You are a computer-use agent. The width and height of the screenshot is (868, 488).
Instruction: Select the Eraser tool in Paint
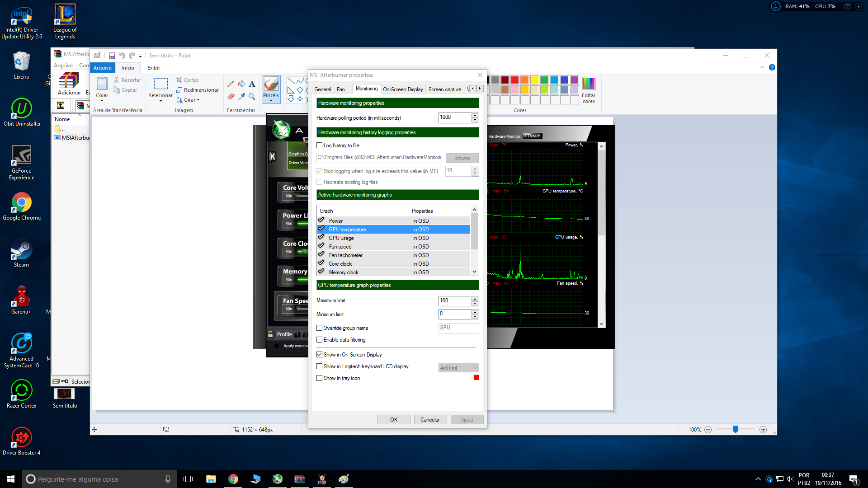[231, 96]
